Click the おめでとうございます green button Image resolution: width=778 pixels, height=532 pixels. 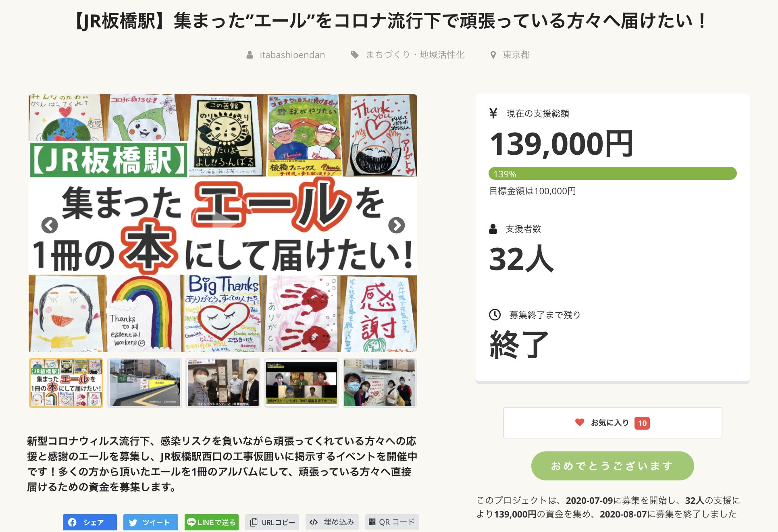click(612, 466)
